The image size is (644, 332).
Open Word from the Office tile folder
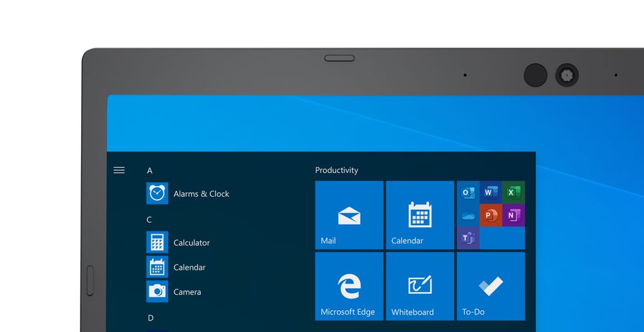click(x=491, y=192)
